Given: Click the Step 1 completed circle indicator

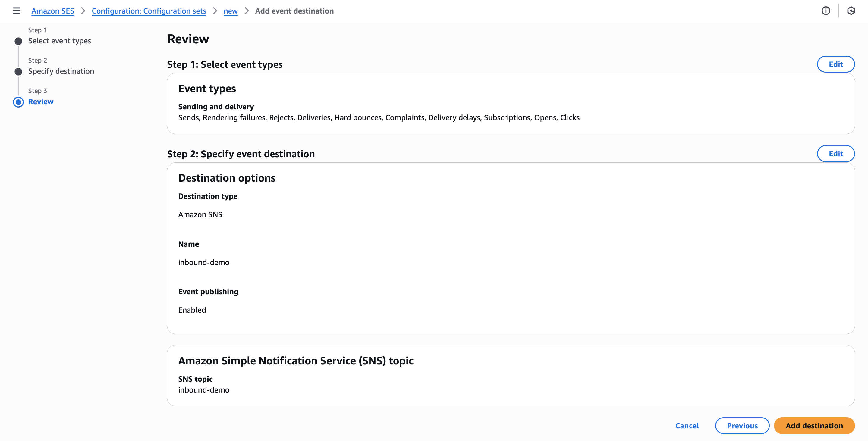Looking at the screenshot, I should coord(18,41).
